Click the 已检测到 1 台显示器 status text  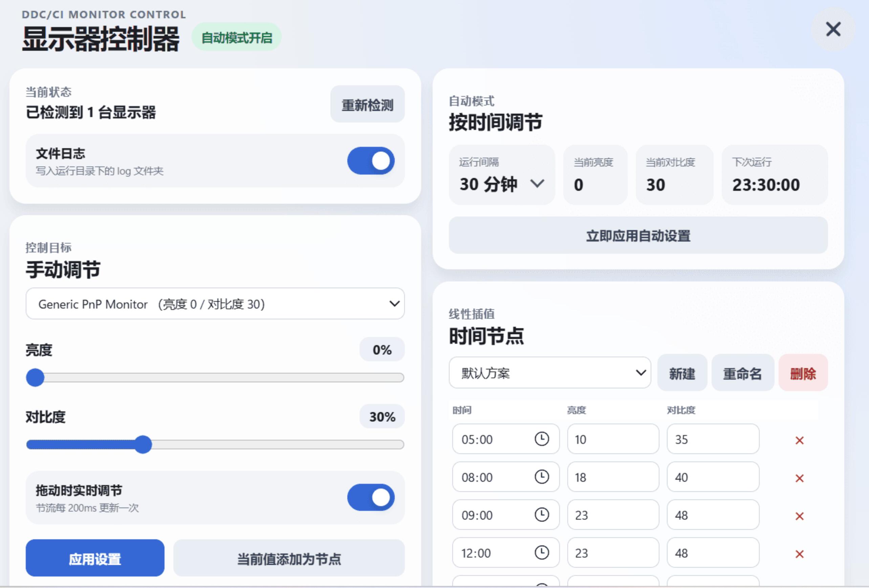(90, 112)
